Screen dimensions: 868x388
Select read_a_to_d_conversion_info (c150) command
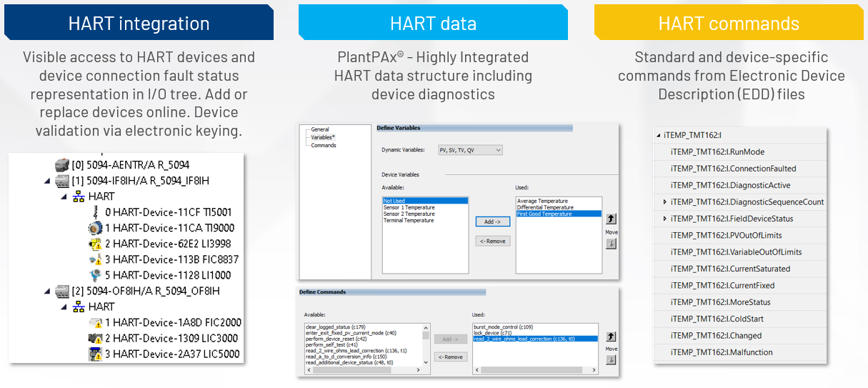pos(346,357)
